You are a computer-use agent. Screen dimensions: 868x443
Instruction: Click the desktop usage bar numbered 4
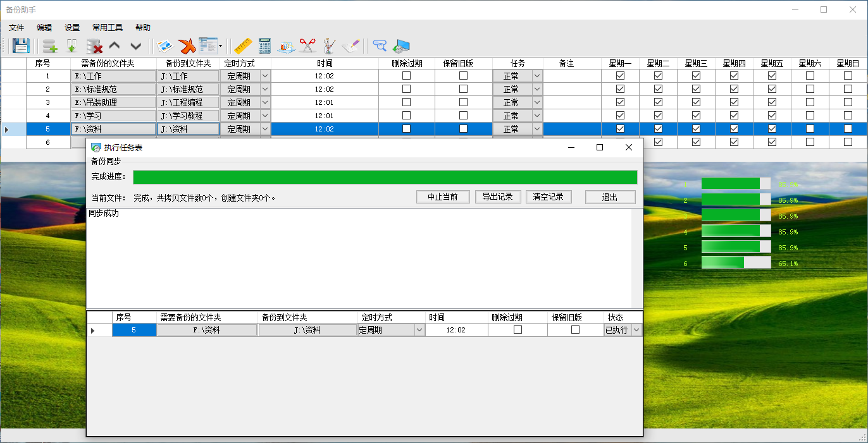coord(736,231)
